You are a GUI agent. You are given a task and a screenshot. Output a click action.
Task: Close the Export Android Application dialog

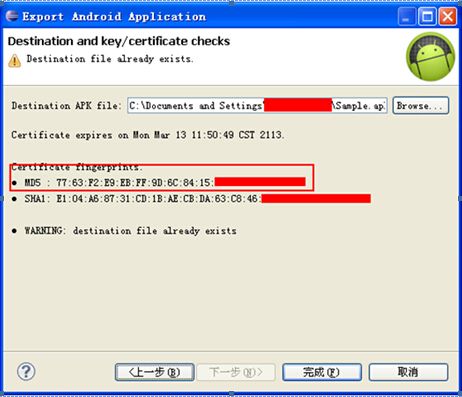[x=447, y=16]
